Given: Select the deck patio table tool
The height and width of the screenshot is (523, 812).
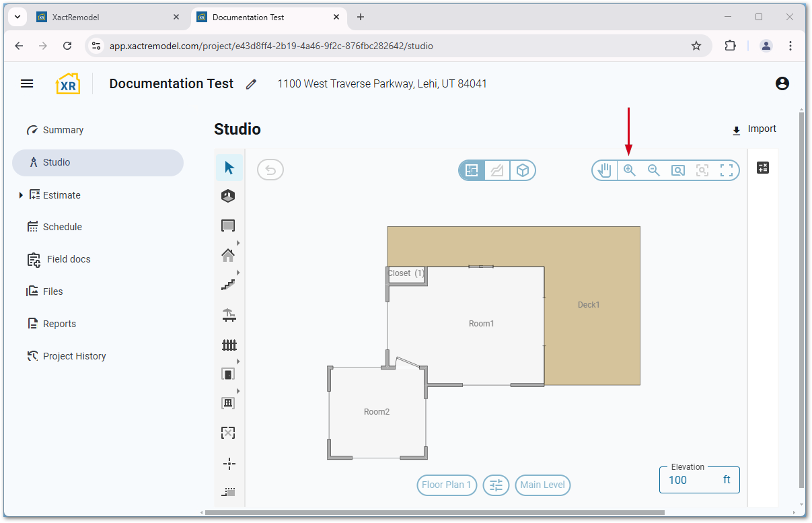Looking at the screenshot, I should 229,314.
